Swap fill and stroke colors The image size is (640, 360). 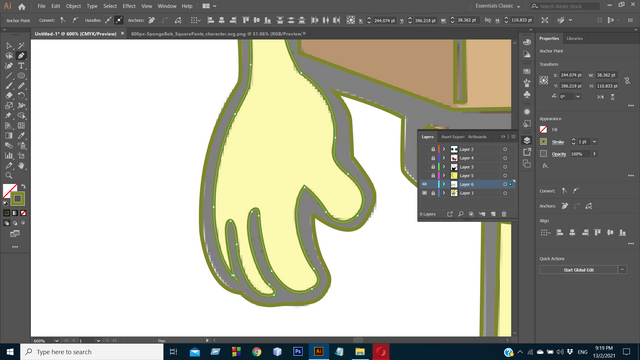(x=23, y=187)
